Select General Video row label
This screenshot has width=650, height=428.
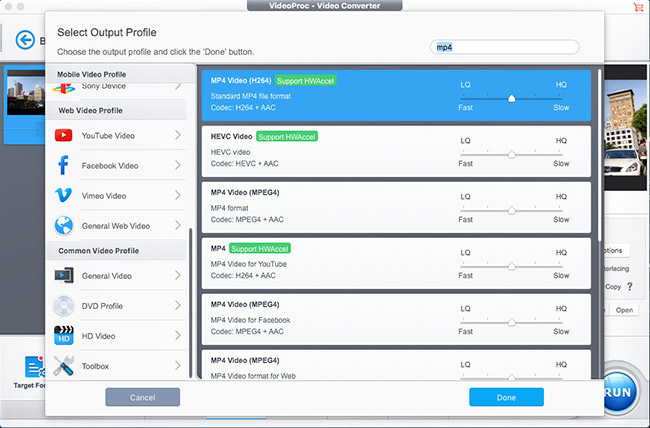point(107,276)
